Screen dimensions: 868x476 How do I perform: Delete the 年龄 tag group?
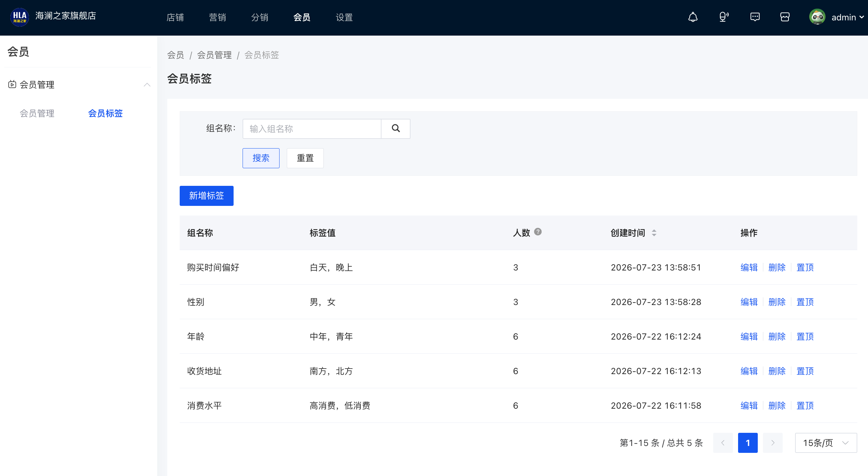[x=777, y=336]
